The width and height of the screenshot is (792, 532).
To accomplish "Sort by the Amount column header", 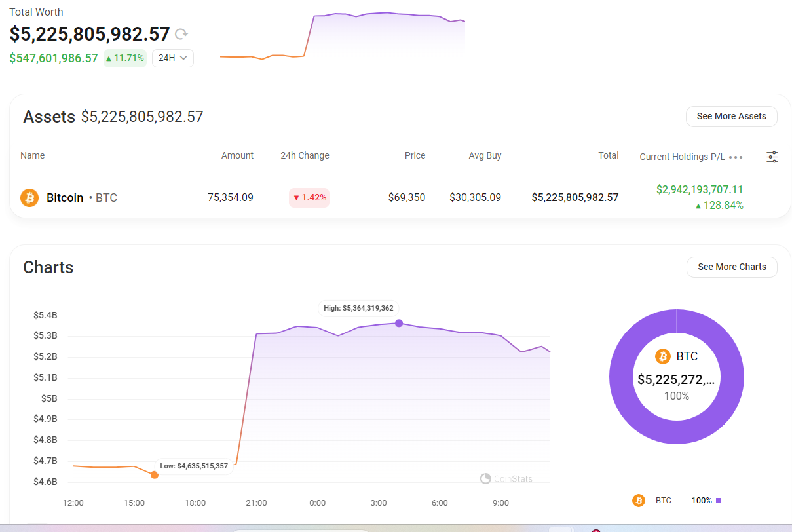I will click(237, 156).
